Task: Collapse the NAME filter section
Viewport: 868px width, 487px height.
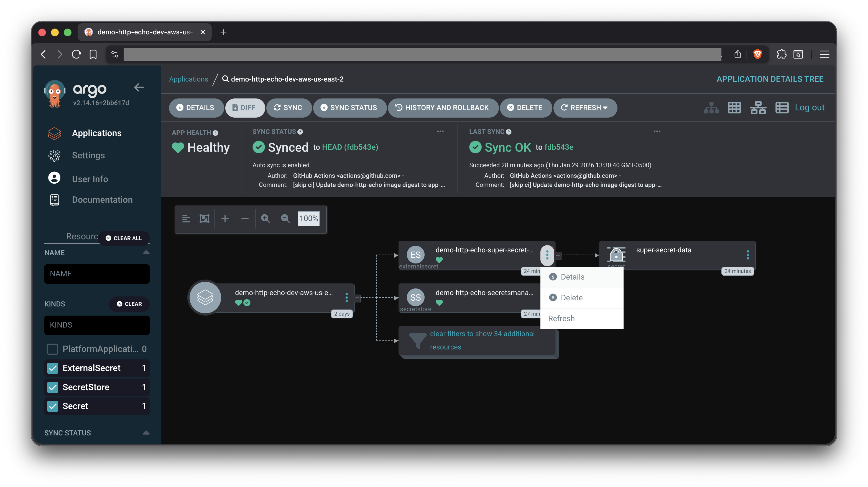Action: [146, 252]
